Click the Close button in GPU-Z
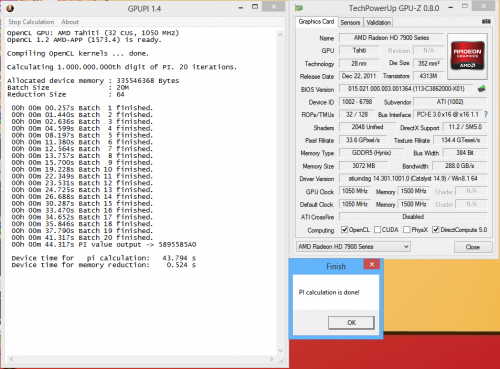 (473, 247)
